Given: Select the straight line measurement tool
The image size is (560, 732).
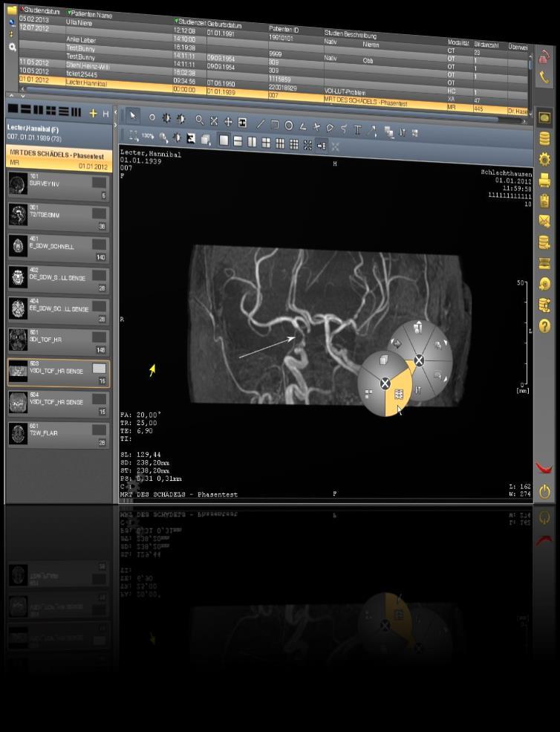Looking at the screenshot, I should coord(261,123).
